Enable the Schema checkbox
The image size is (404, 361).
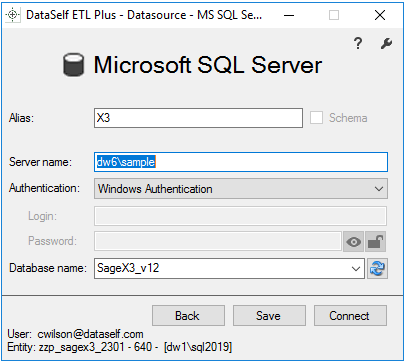coord(316,118)
